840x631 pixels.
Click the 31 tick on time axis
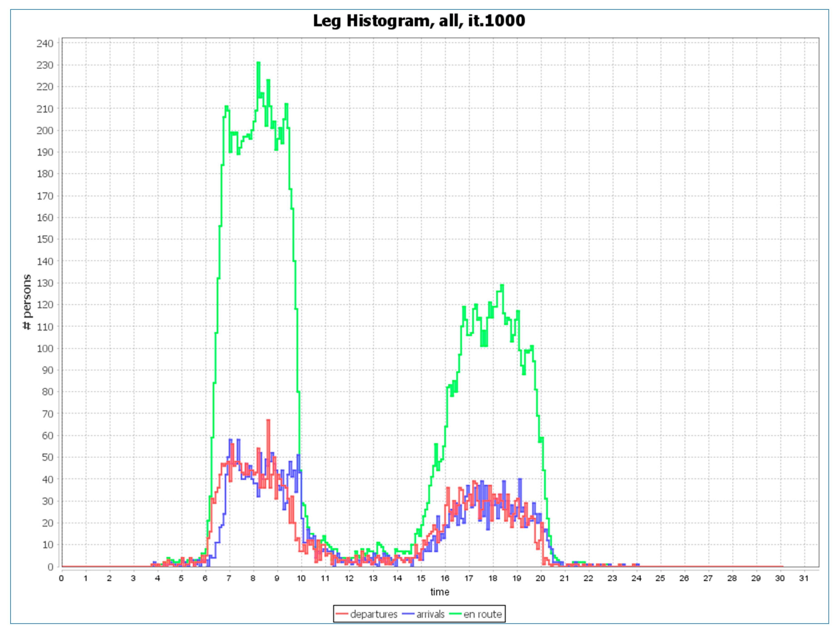(803, 578)
